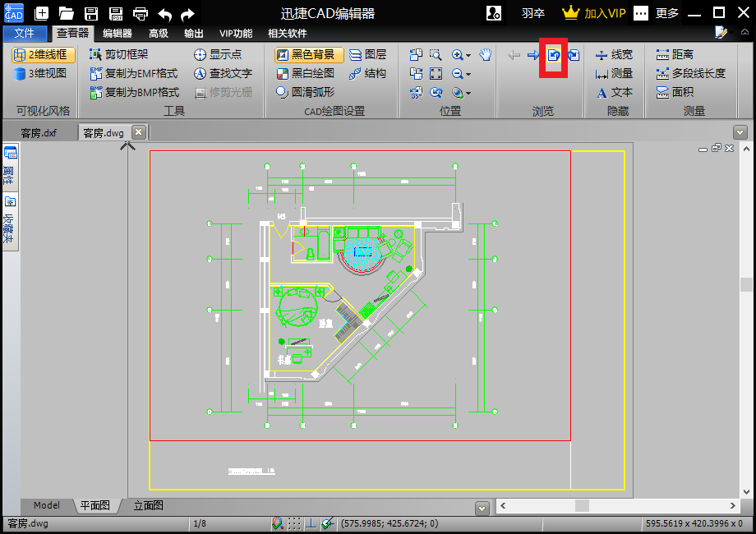This screenshot has width=756, height=534.
Task: Select the zoom window magnifier tool
Action: click(x=436, y=55)
